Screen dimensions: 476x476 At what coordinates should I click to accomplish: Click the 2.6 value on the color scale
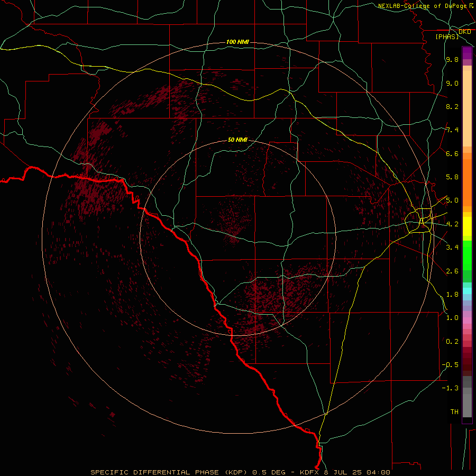tap(452, 271)
